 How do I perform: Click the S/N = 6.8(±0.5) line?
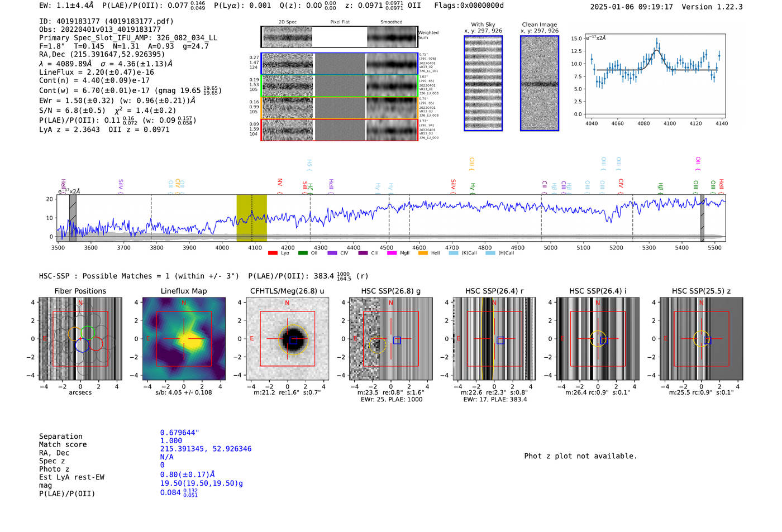click(108, 111)
